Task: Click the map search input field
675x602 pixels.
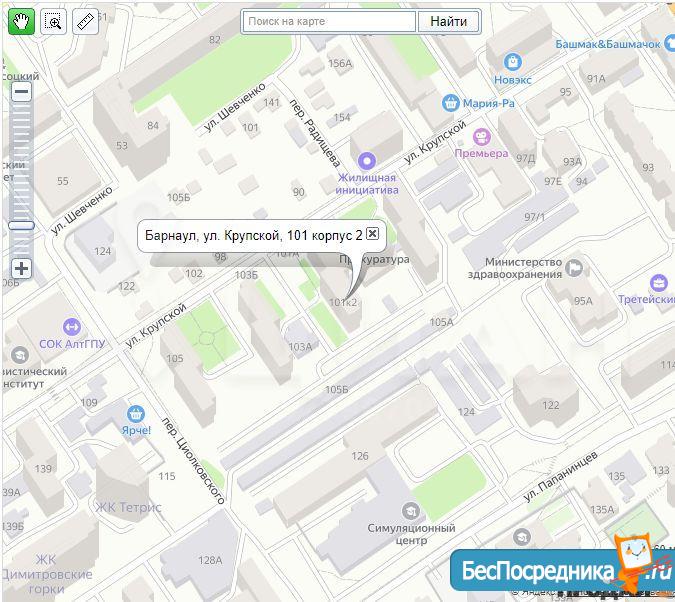Action: (x=329, y=22)
